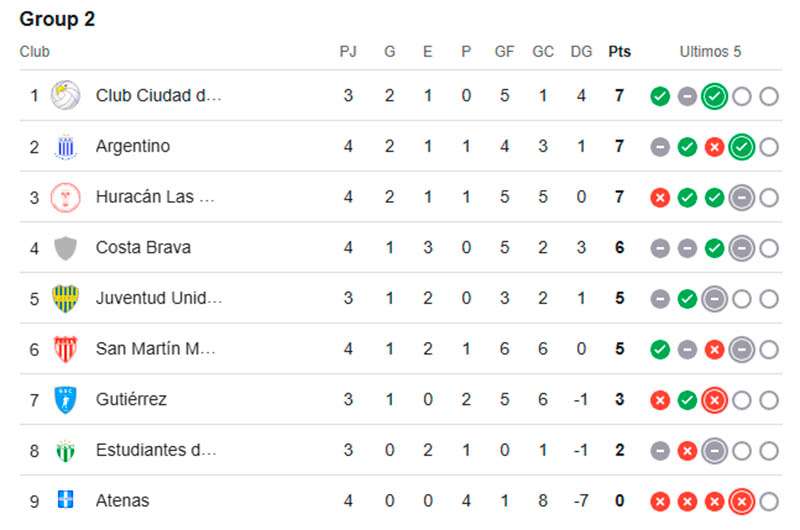
Task: Open the Argentino team name link
Action: coord(133,146)
